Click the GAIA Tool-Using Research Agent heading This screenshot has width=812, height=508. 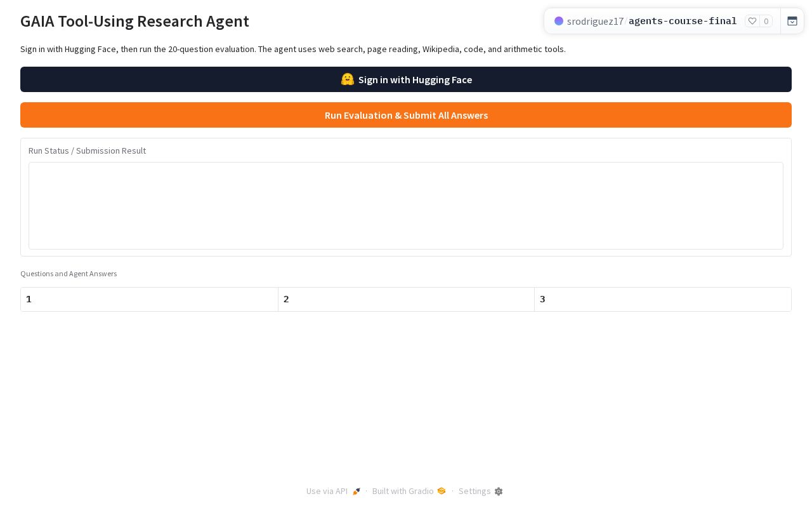pos(134,21)
